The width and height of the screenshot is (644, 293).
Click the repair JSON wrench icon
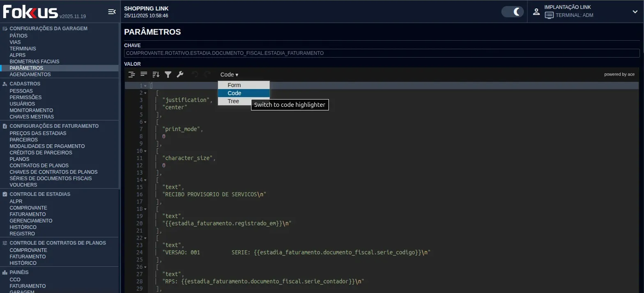[180, 74]
